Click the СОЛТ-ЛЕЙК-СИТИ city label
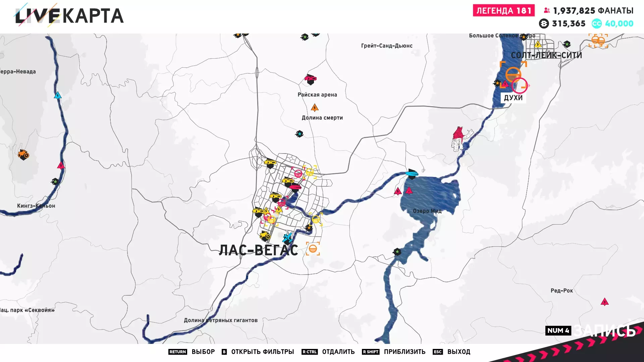Viewport: 644px width, 362px height. (546, 55)
